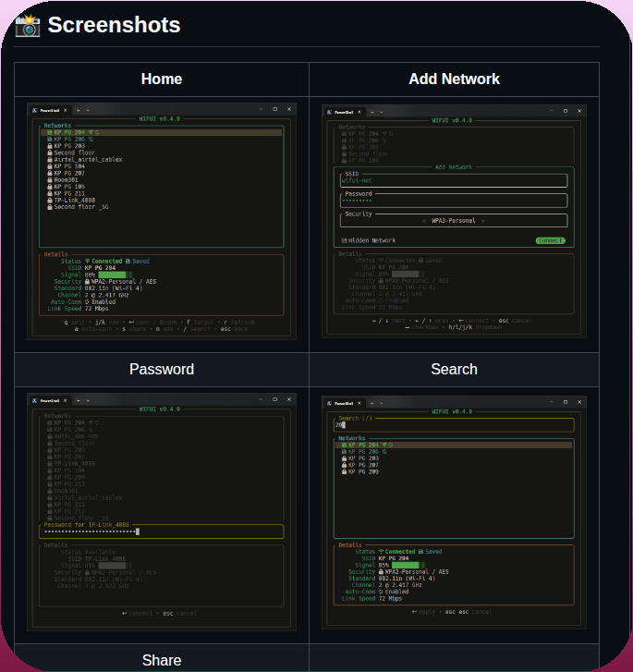Click Wi-Fi icon before Connected in Search screenshot details
This screenshot has height=672, width=633.
pyautogui.click(x=381, y=552)
